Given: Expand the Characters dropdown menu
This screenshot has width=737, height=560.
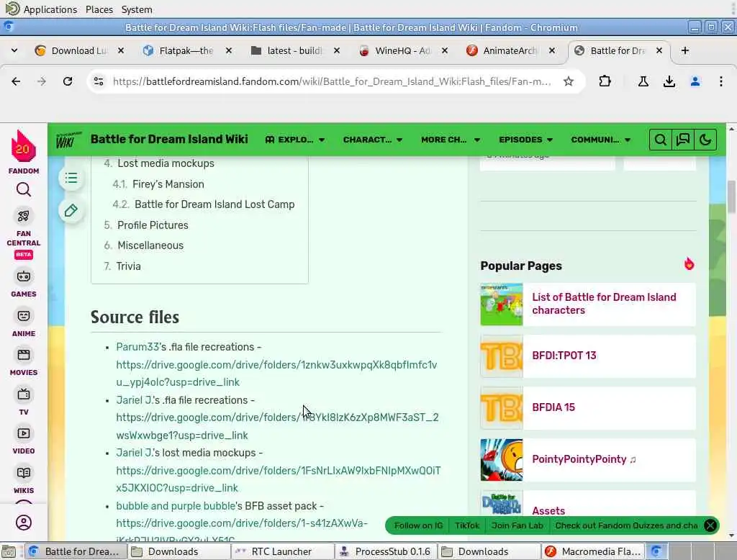Looking at the screenshot, I should pos(373,140).
